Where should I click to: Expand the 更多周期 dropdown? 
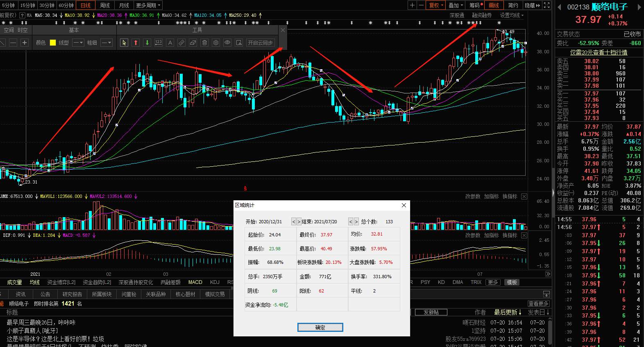point(148,5)
